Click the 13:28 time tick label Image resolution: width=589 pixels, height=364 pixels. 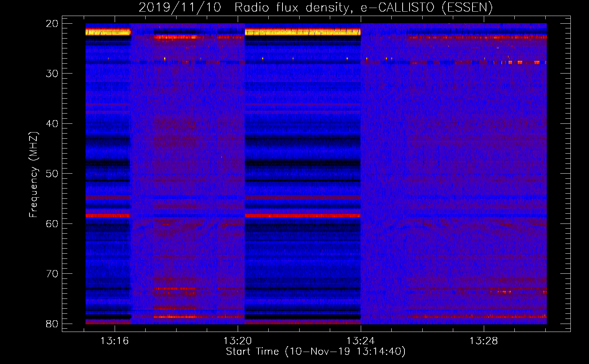[x=483, y=341]
